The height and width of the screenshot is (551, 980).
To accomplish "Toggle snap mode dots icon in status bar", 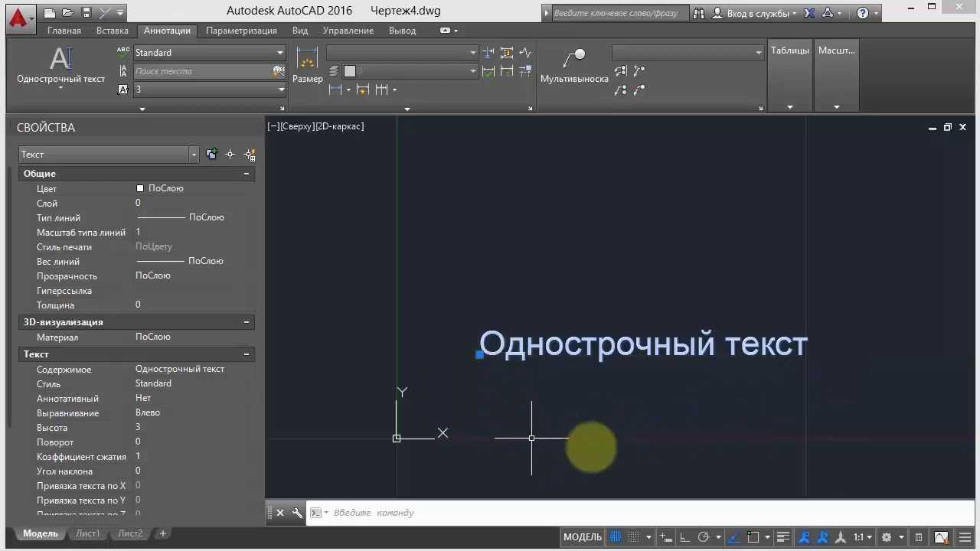I will point(633,537).
